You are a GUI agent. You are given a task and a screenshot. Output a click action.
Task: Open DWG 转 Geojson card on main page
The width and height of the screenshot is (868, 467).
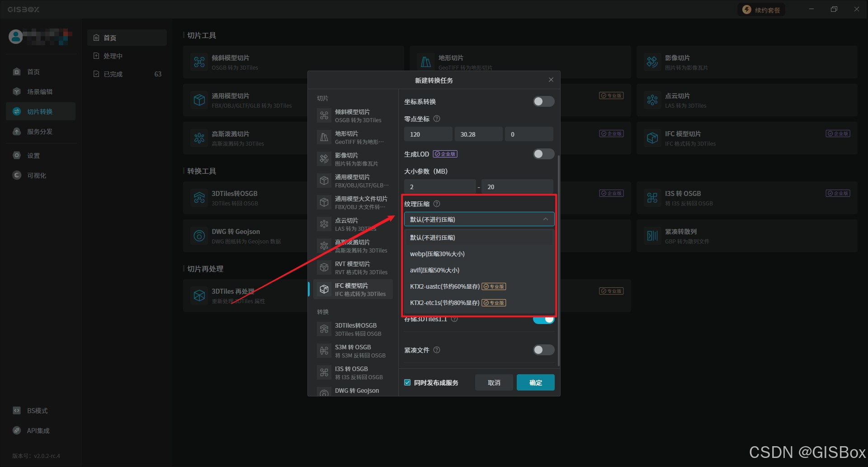[245, 236]
